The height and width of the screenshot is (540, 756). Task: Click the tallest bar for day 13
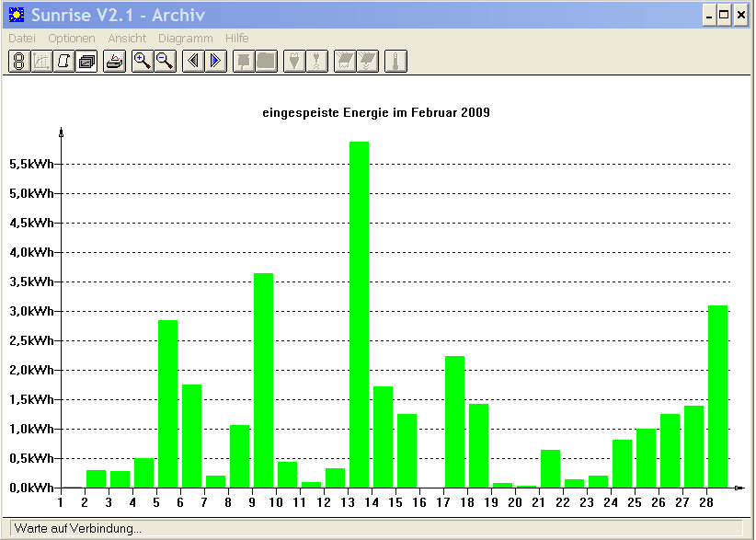[360, 315]
